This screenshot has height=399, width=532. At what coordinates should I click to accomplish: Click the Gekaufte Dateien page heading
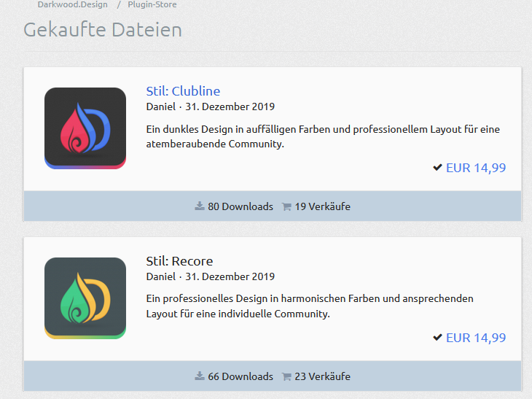(103, 30)
